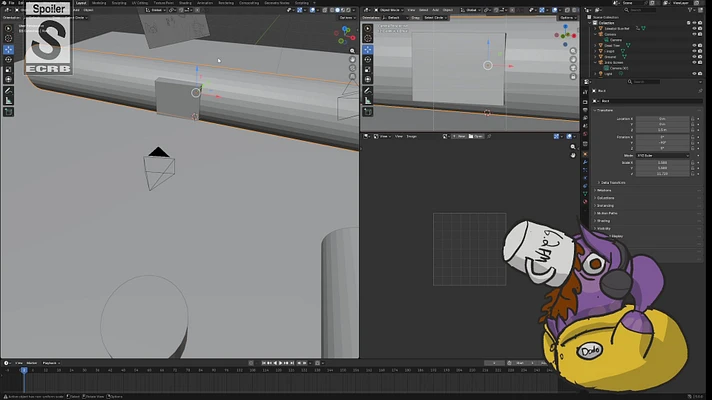This screenshot has height=400, width=712.
Task: Toggle lock for Scale X
Action: tap(692, 163)
